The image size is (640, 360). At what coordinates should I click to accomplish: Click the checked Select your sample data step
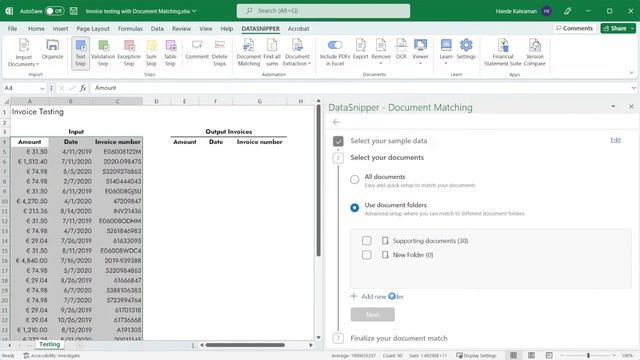click(x=338, y=141)
